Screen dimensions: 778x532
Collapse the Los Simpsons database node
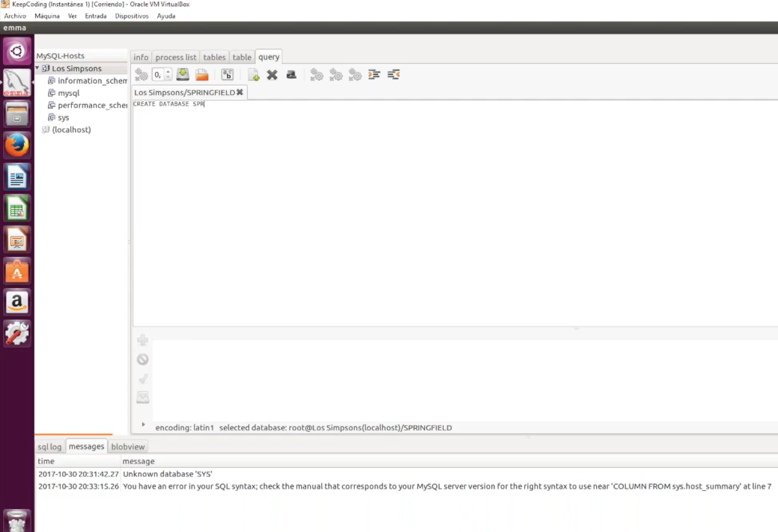click(37, 68)
